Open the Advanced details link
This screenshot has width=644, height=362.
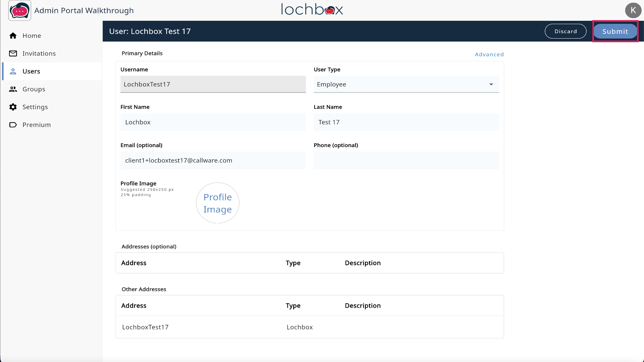tap(489, 54)
